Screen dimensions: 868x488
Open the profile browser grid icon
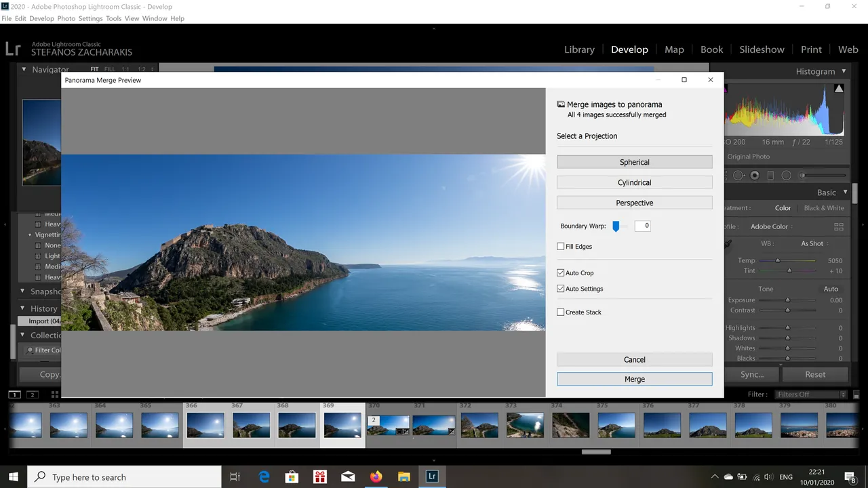[x=839, y=226]
